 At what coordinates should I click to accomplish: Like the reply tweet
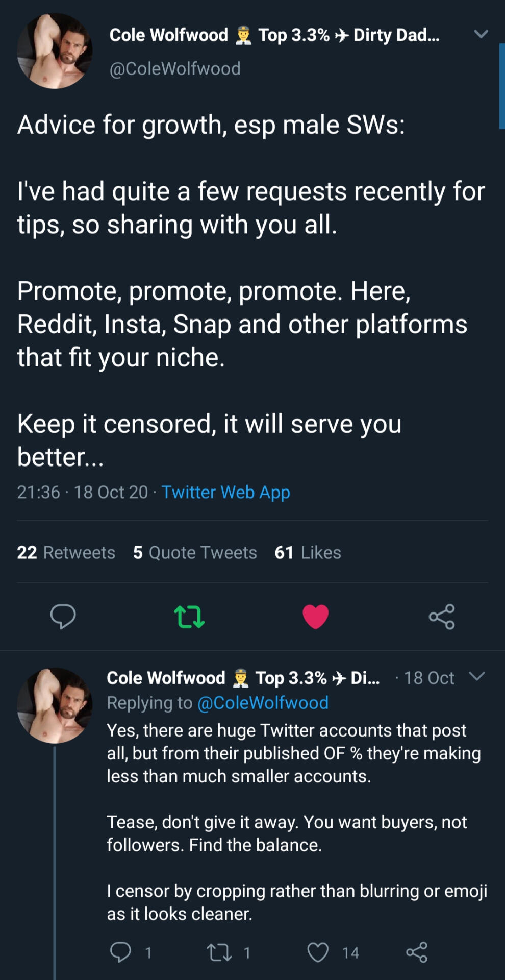coord(318,952)
